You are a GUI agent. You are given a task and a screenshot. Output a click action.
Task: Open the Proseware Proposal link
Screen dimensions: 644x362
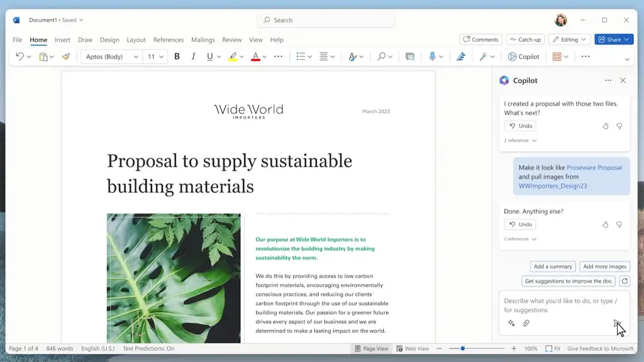click(x=594, y=168)
